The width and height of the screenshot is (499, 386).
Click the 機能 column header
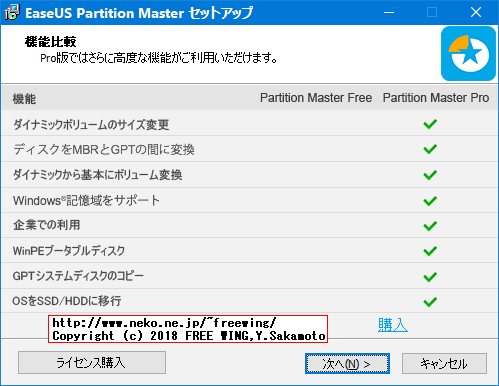click(24, 99)
